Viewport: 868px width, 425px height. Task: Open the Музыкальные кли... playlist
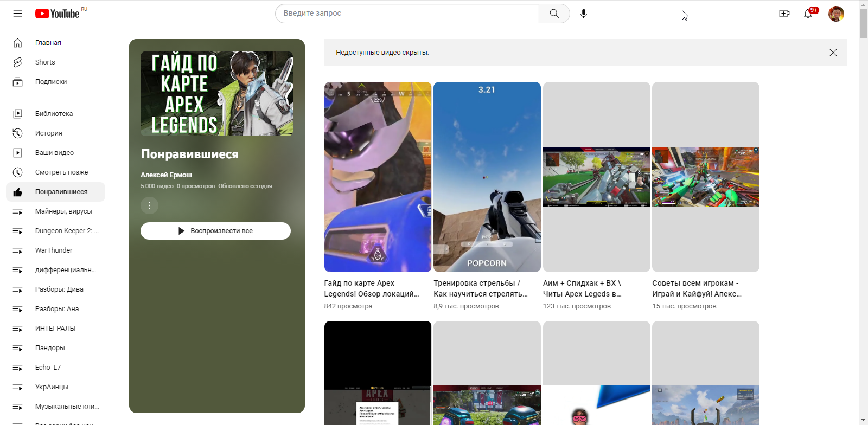pos(55,407)
